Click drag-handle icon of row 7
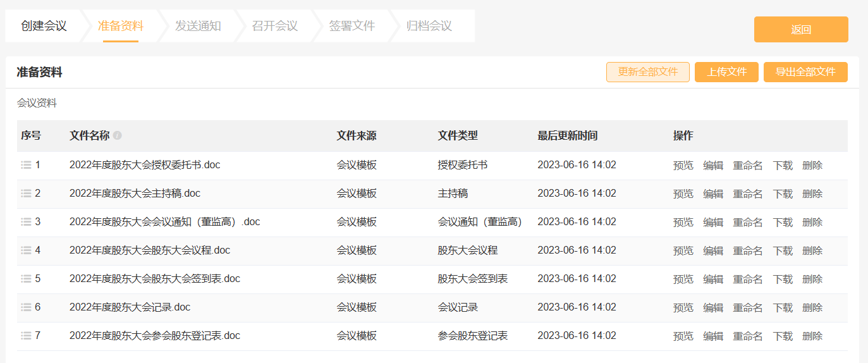The width and height of the screenshot is (868, 363). 26,336
